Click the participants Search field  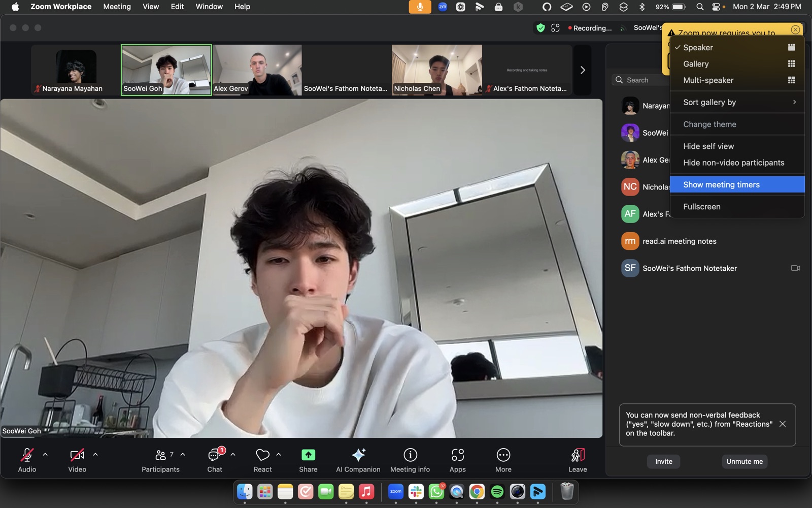pyautogui.click(x=641, y=80)
